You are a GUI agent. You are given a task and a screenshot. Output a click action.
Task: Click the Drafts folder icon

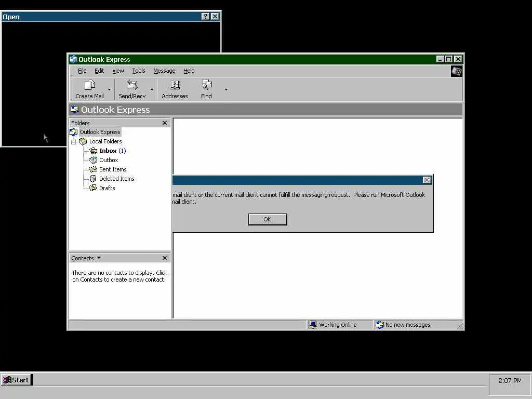tap(93, 188)
